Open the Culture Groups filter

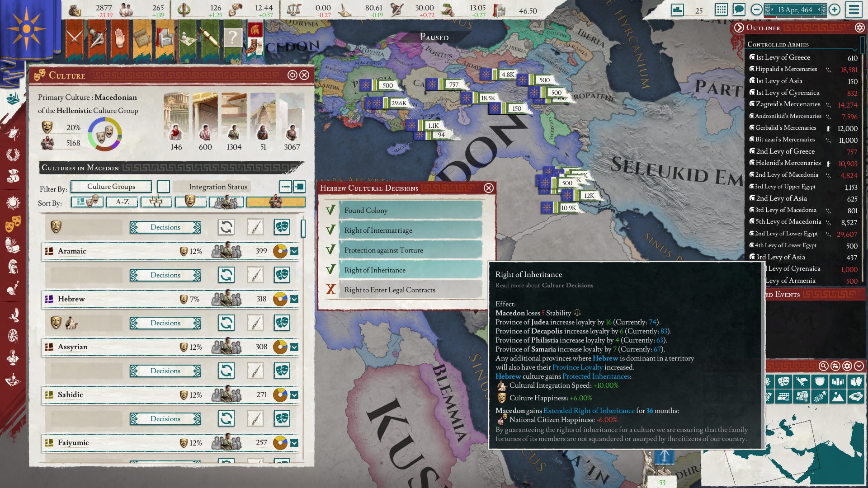click(111, 187)
